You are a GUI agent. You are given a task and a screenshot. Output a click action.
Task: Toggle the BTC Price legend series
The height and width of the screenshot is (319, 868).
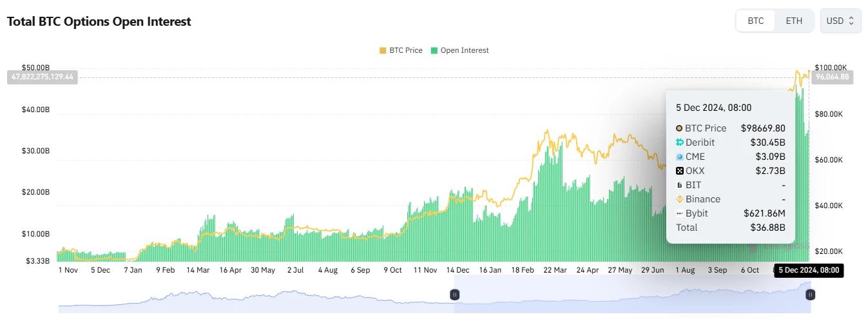pos(405,50)
